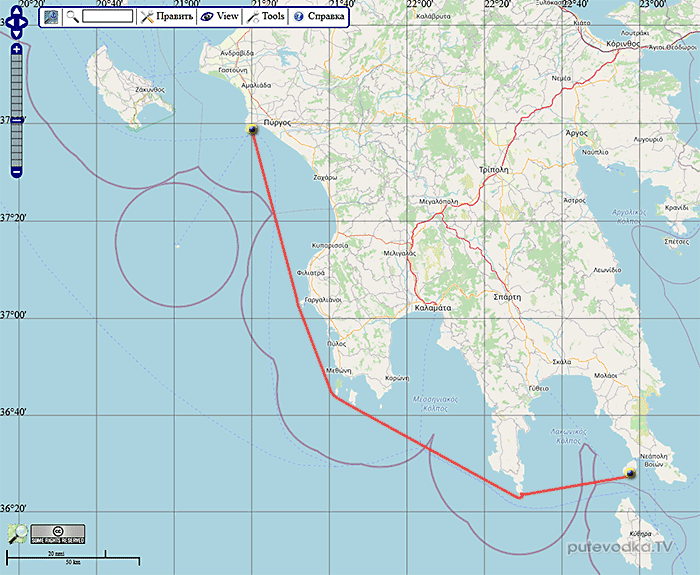Zoom in with the plus button
This screenshot has height=575, width=700.
coord(17,50)
